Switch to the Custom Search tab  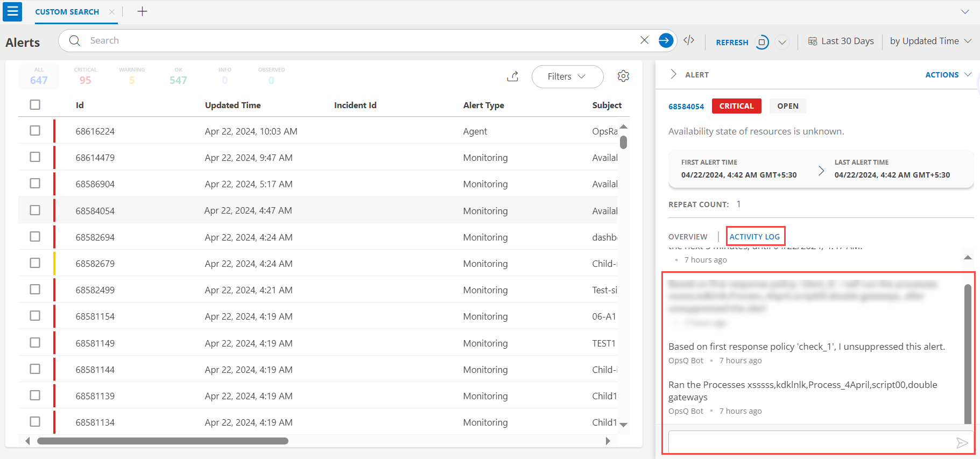[x=67, y=12]
